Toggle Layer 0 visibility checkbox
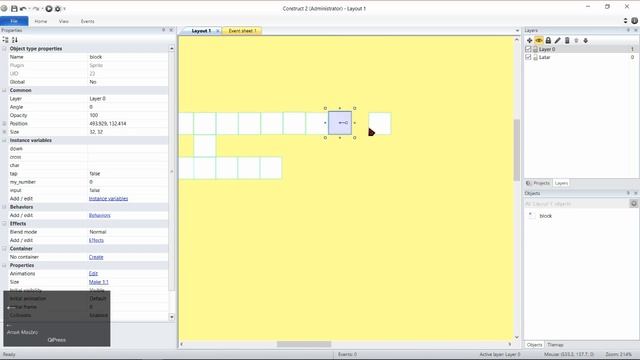Screen dimensions: 640x360 point(528,49)
